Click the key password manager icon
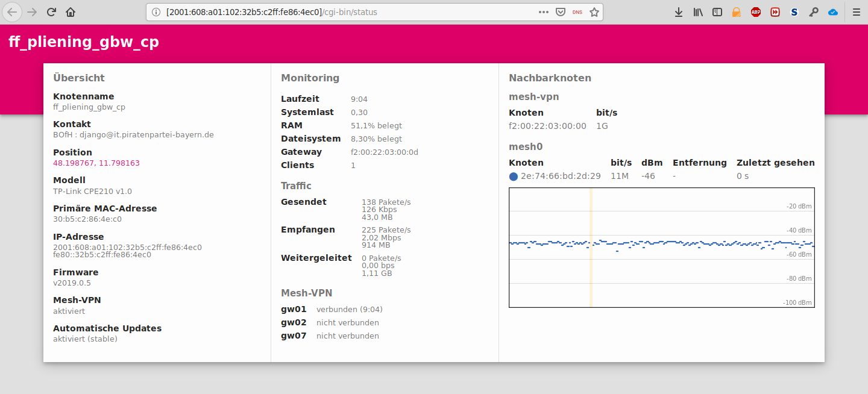Image resolution: width=868 pixels, height=394 pixels. point(814,12)
